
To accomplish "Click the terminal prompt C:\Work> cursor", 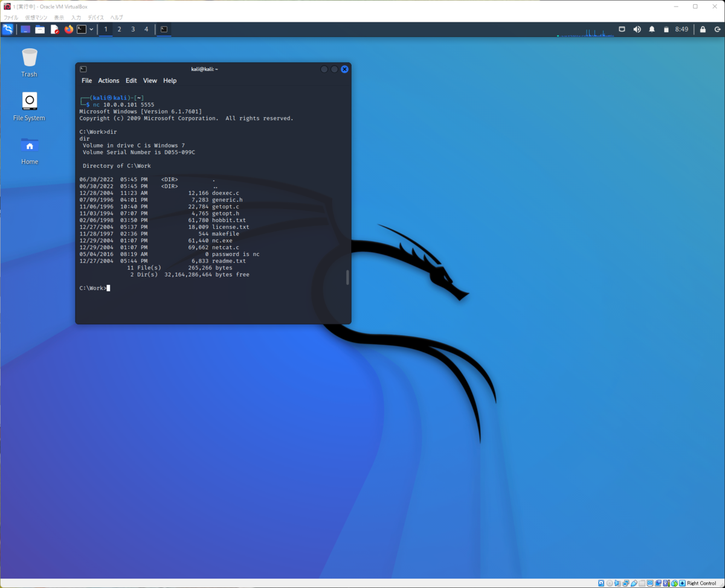I will [x=108, y=289].
